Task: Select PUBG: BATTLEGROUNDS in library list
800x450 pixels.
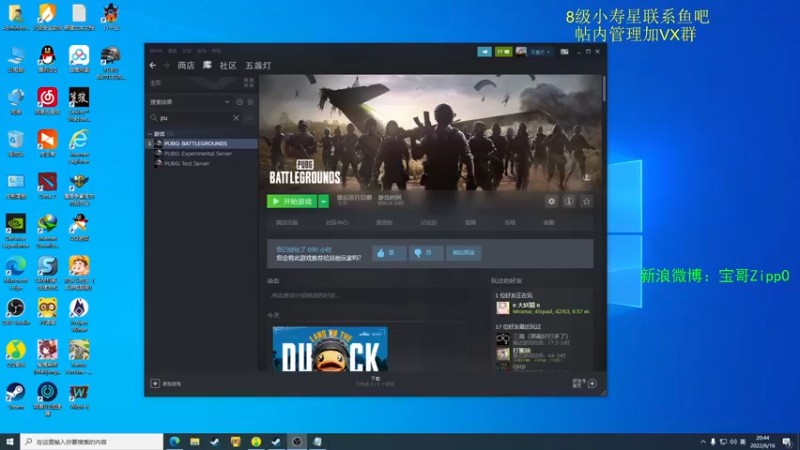Action: click(202, 144)
